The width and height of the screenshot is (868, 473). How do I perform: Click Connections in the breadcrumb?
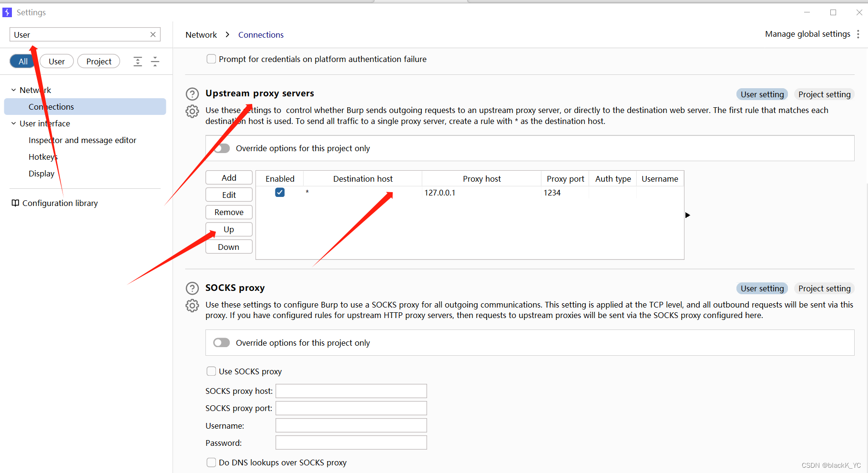point(261,35)
